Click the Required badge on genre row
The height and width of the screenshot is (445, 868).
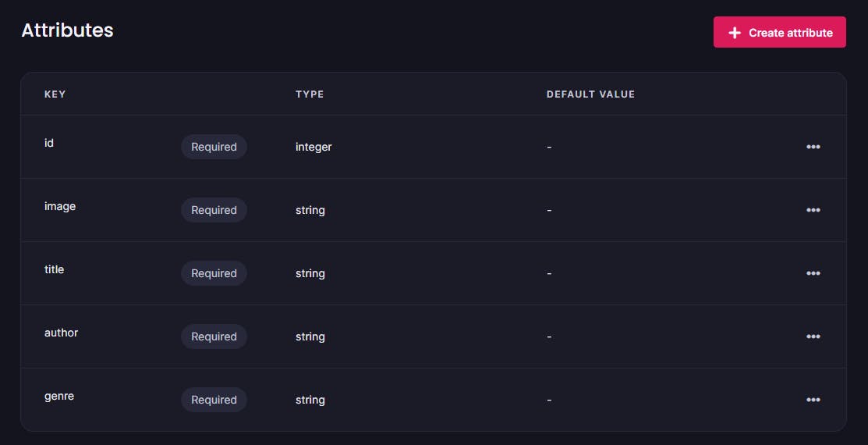(214, 400)
